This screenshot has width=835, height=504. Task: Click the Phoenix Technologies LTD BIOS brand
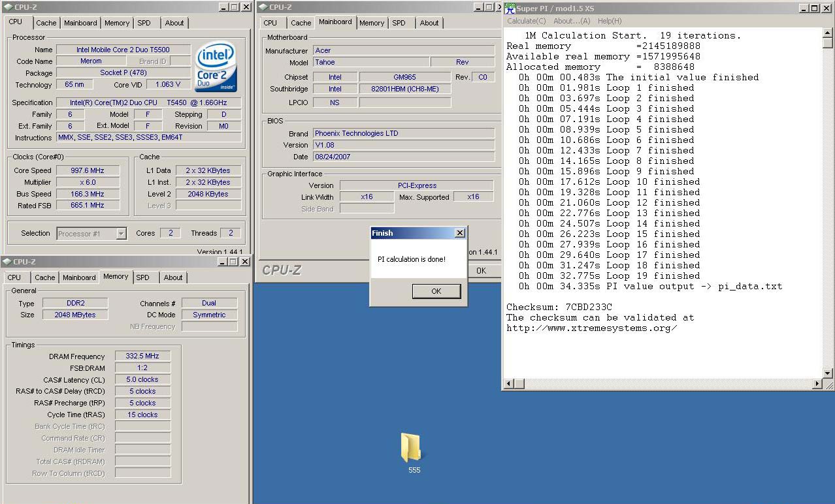pos(404,133)
